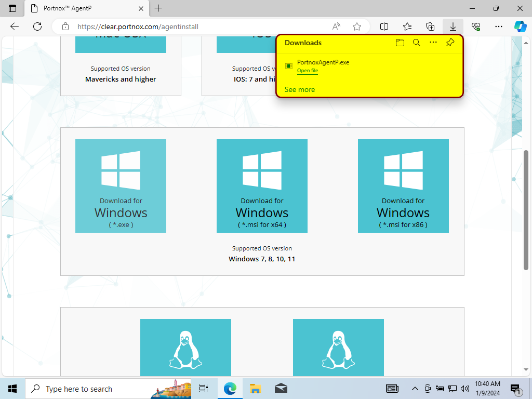Open the notification center
This screenshot has width=532, height=399.
pos(516,389)
